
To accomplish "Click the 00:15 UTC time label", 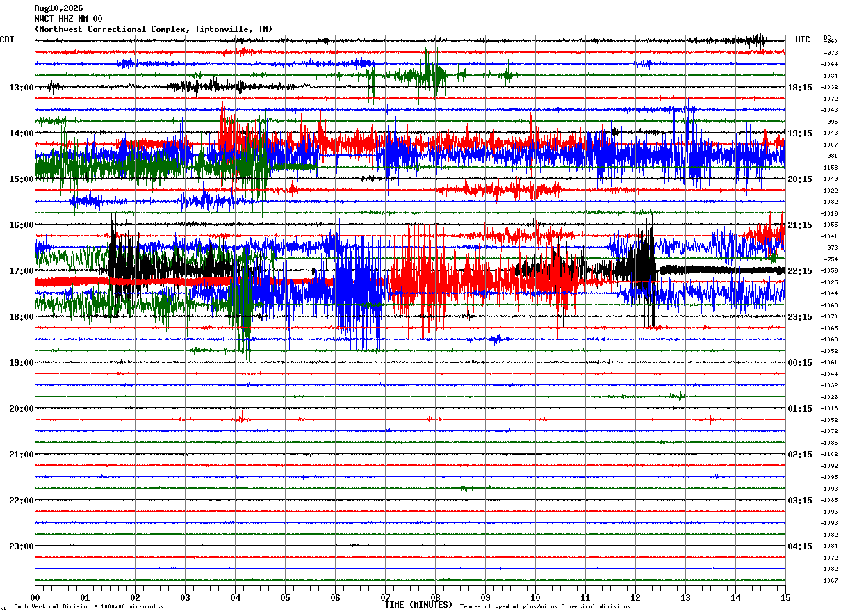I will [x=800, y=363].
